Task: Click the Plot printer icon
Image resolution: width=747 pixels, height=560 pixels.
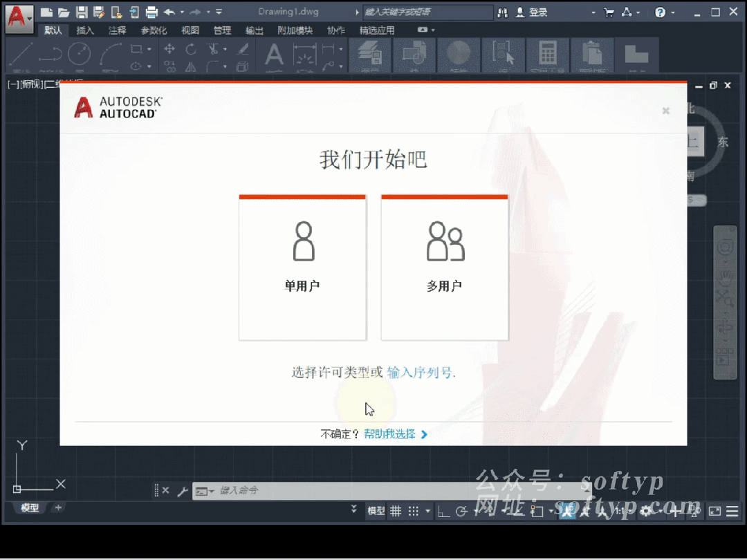Action: click(x=151, y=12)
